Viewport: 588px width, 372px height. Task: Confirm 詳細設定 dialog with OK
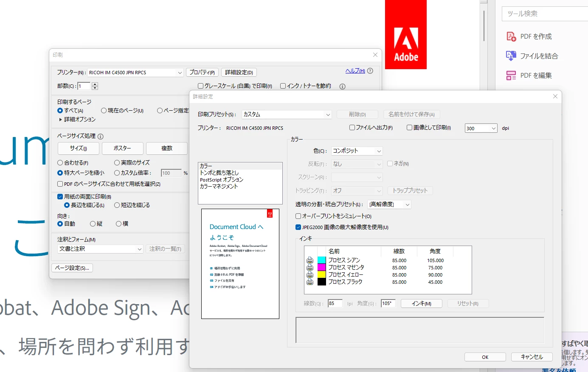[485, 357]
